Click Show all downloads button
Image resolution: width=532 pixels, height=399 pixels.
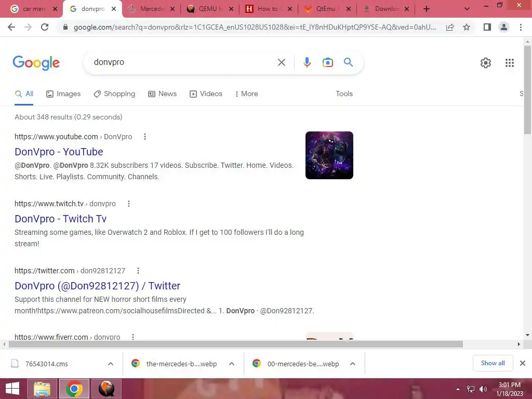[493, 363]
